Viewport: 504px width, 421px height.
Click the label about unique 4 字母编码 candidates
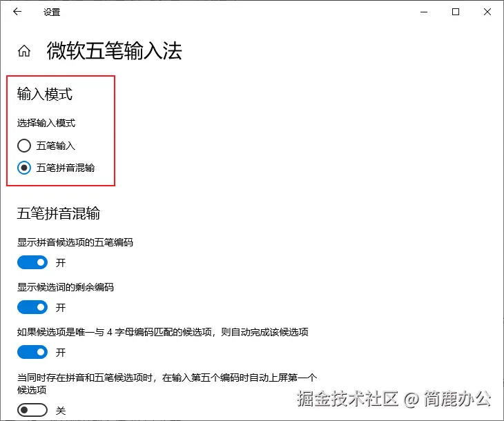(163, 332)
